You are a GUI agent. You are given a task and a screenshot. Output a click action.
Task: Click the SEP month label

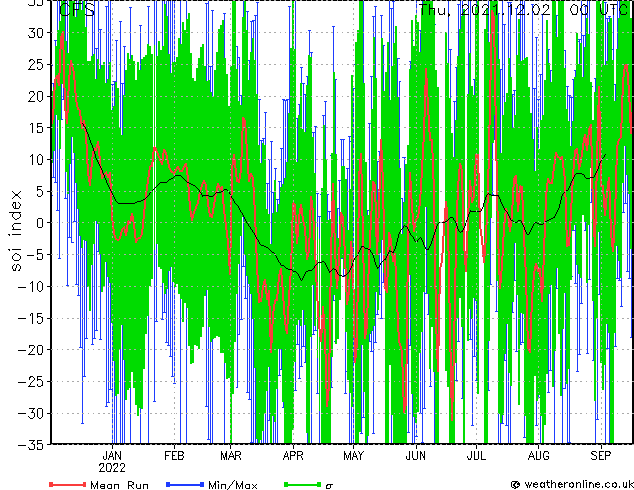click(x=600, y=456)
